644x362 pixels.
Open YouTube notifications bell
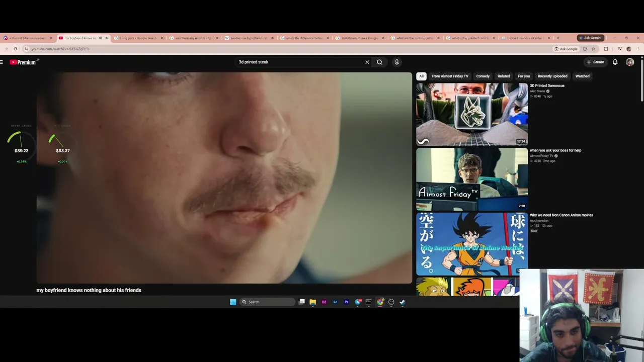(615, 62)
